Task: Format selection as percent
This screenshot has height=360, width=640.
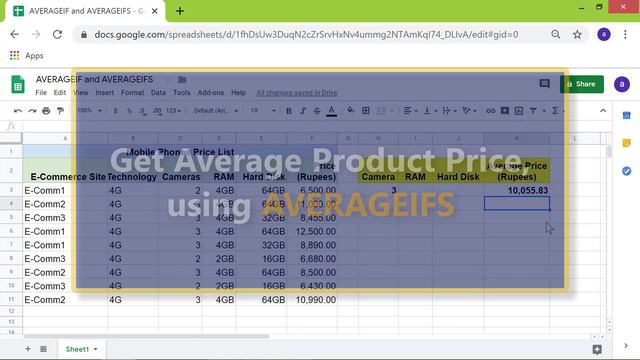Action: pyautogui.click(x=129, y=111)
